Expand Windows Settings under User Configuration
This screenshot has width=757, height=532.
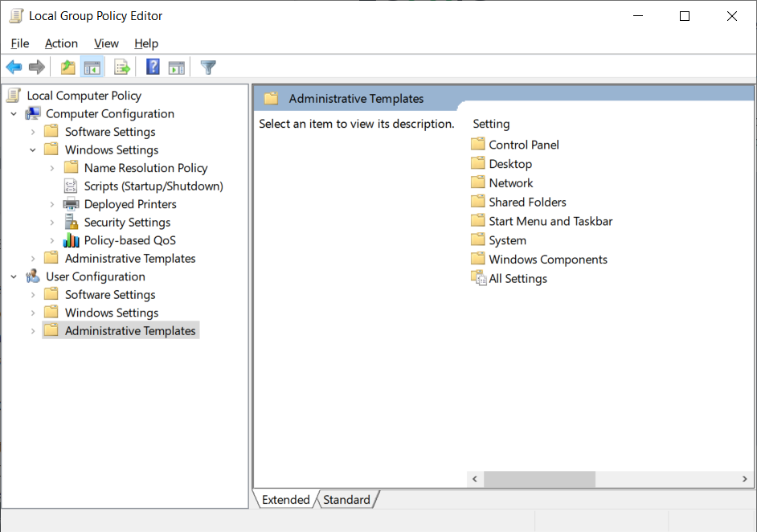pyautogui.click(x=33, y=313)
